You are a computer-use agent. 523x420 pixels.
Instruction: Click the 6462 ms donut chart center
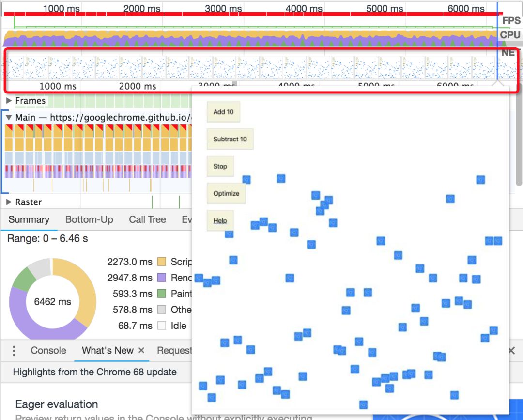tap(52, 302)
